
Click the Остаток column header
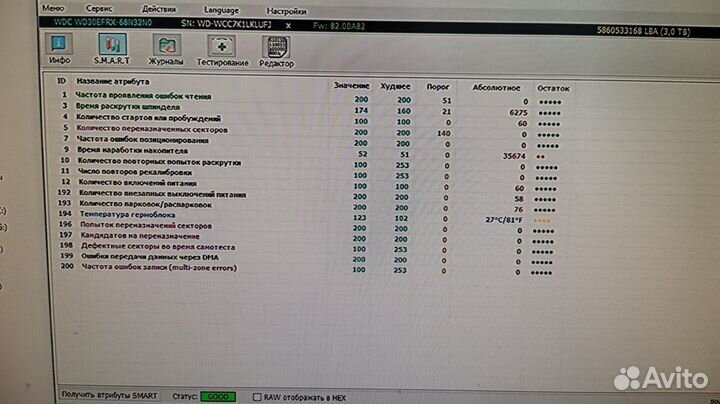(553, 88)
